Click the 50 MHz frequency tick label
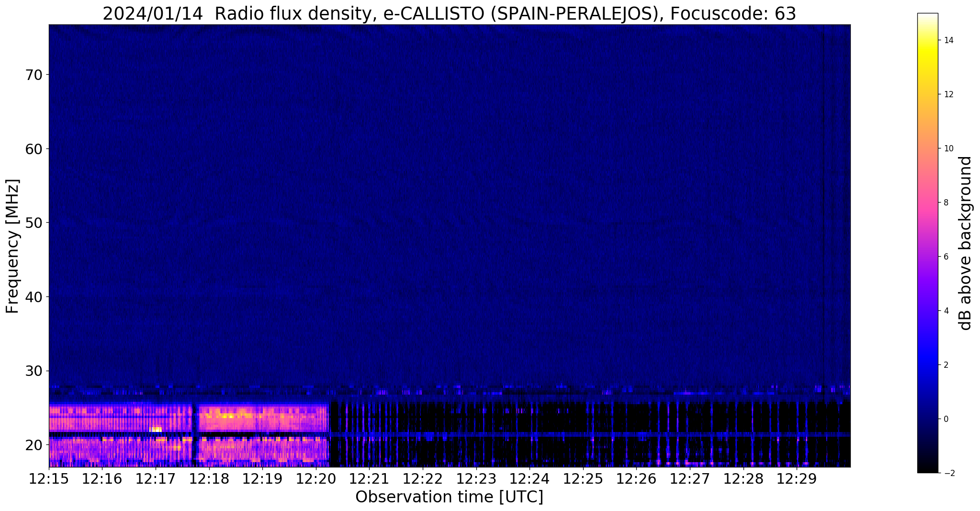 coord(33,223)
